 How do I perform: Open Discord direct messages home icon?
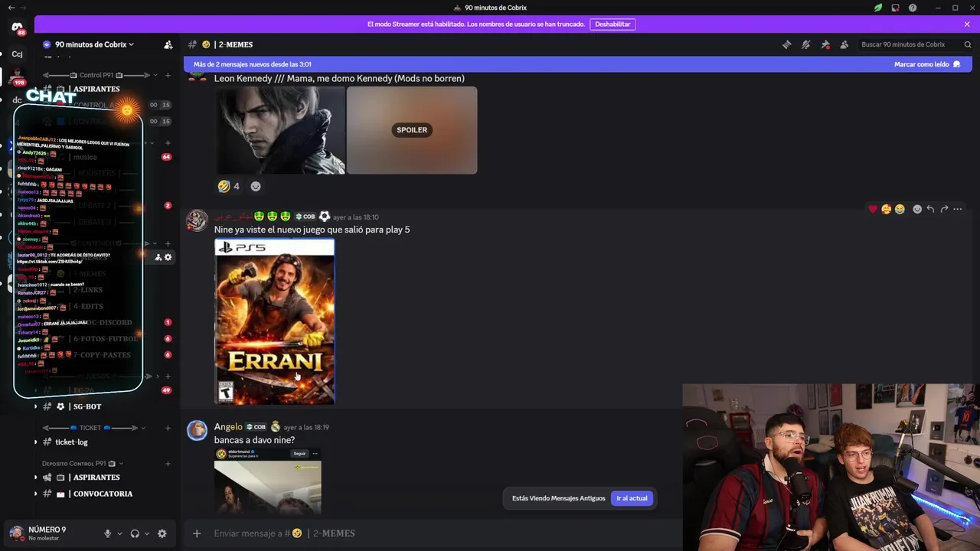click(17, 28)
